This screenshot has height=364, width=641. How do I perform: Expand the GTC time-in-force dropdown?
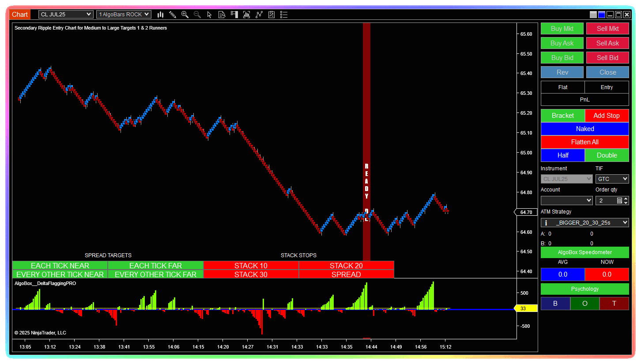point(612,179)
